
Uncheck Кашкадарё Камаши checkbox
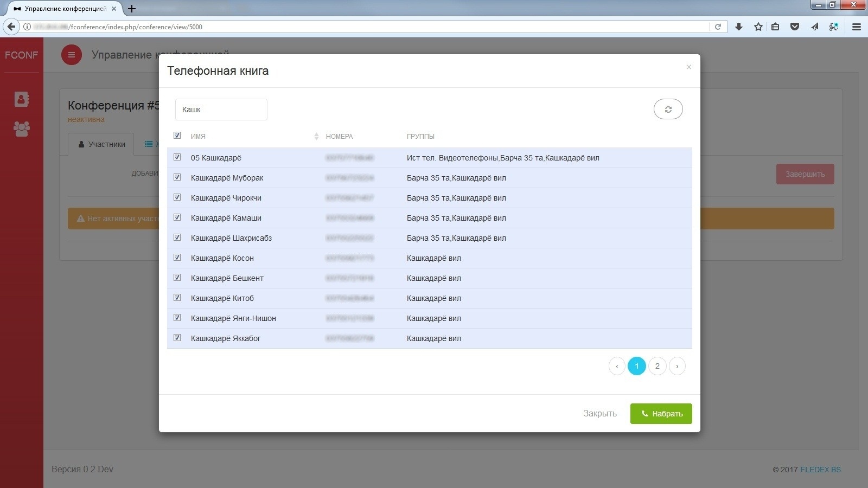click(177, 217)
